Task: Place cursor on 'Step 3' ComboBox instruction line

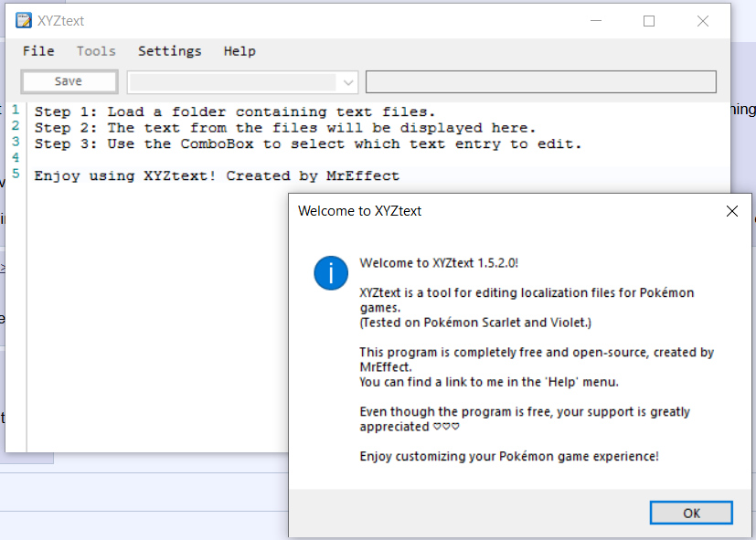Action: click(308, 144)
